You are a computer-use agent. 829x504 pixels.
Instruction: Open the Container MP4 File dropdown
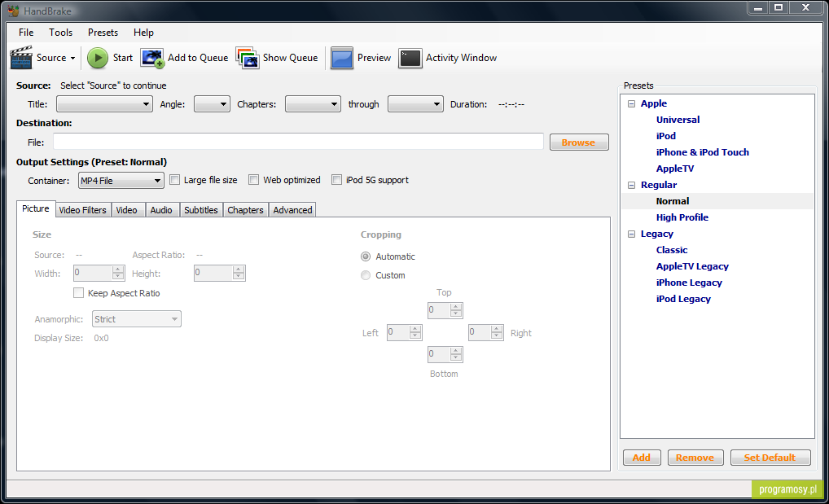[121, 180]
